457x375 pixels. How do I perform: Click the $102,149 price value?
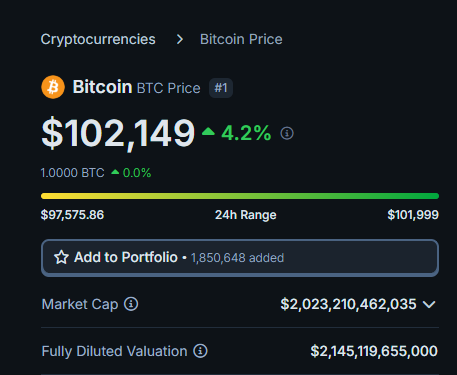118,133
